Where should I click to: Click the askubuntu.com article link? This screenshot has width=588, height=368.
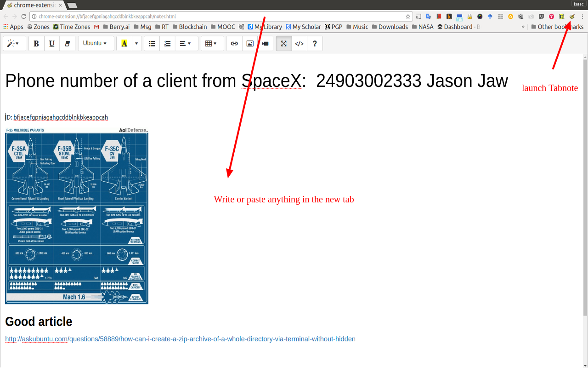180,339
